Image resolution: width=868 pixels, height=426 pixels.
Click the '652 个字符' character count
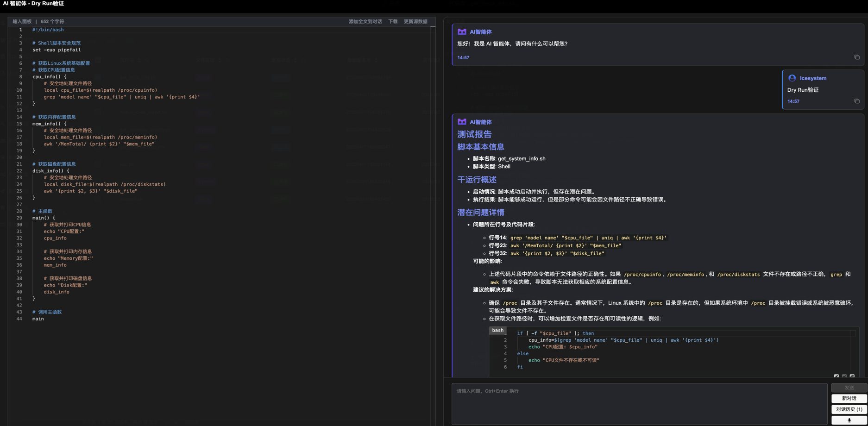[52, 21]
